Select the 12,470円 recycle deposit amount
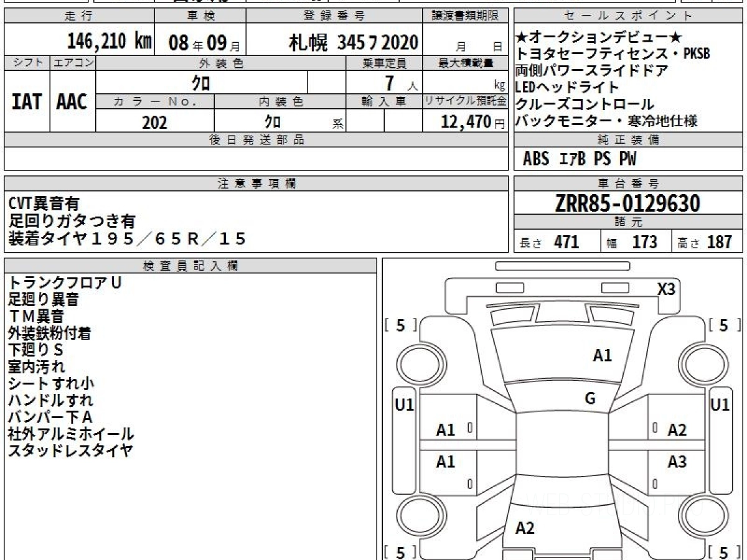Screen dimensions: 747x560 pyautogui.click(x=474, y=122)
